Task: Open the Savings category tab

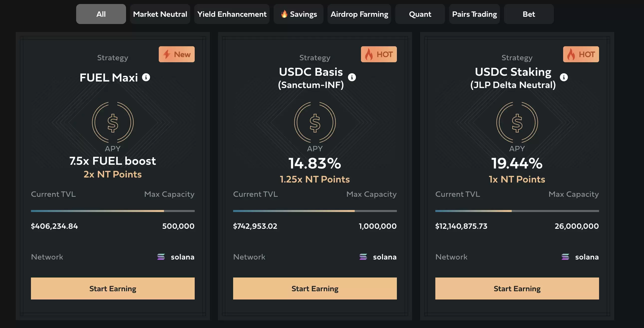Action: click(299, 14)
